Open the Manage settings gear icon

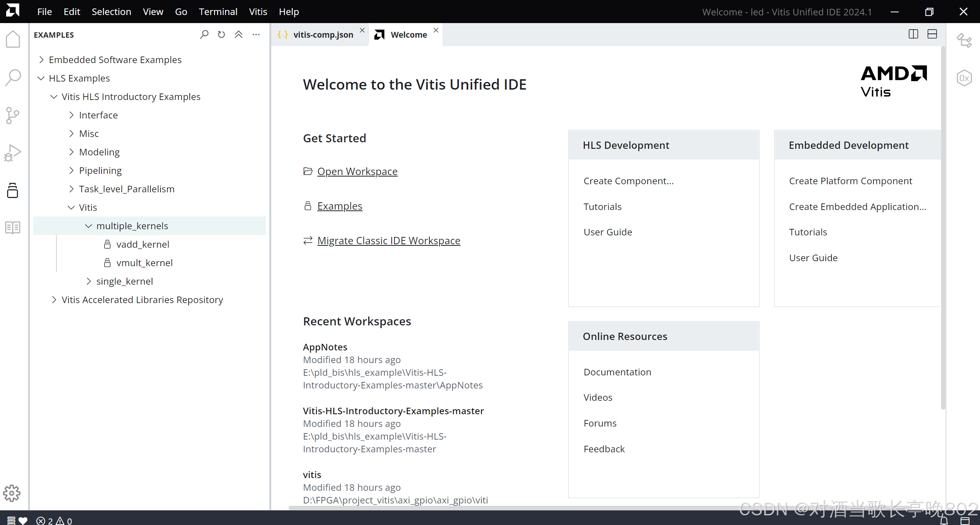12,493
